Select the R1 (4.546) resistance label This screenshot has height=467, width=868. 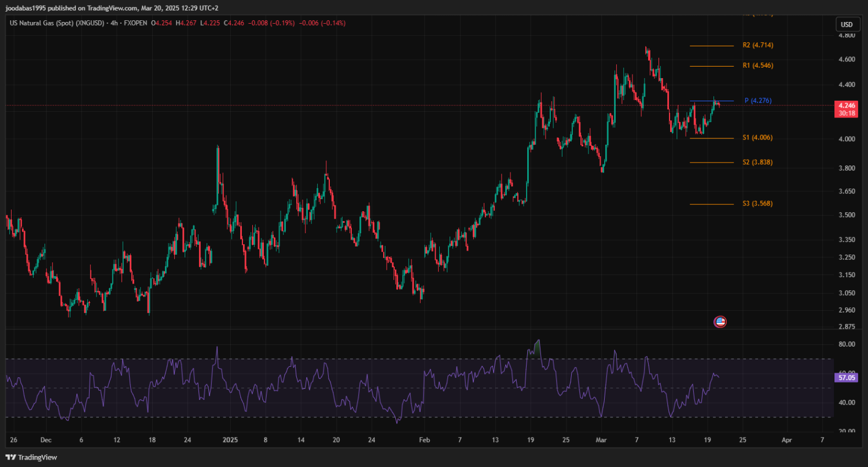click(757, 65)
